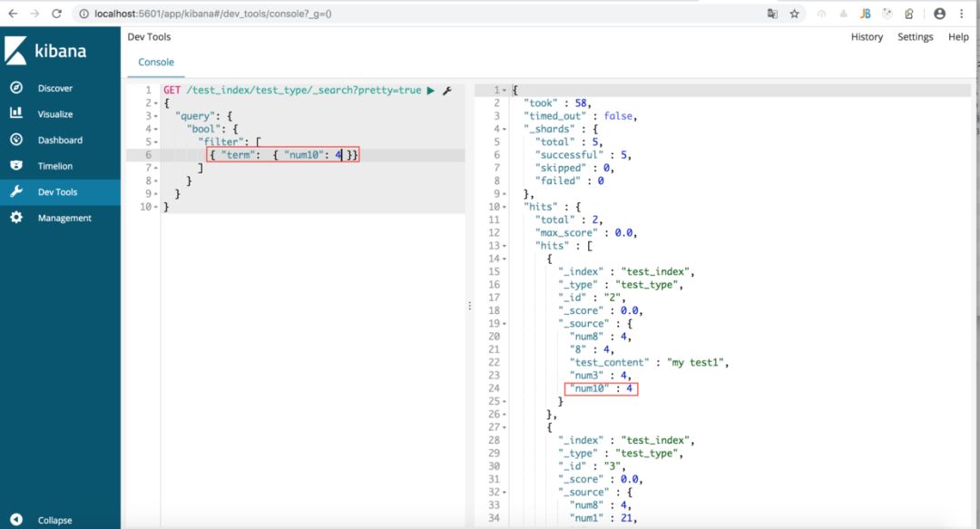Fold the "_shards" object in response line 5
Screen dimensions: 980x529
[505, 129]
